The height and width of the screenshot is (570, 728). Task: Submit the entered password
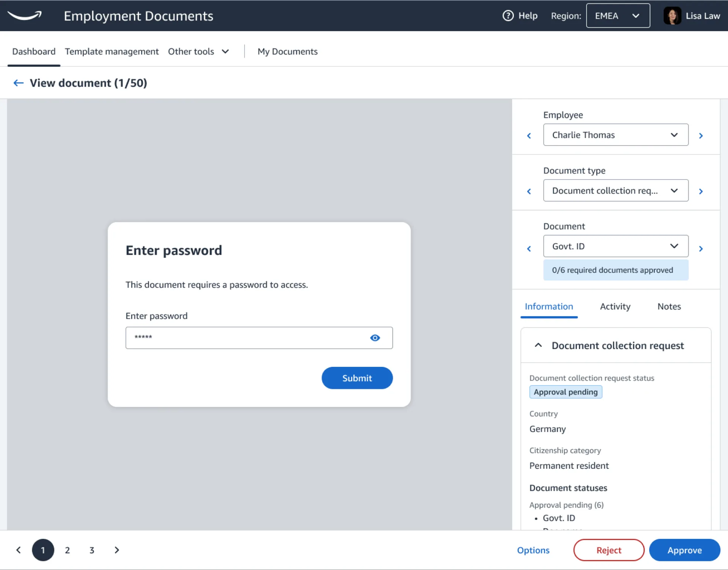[357, 378]
